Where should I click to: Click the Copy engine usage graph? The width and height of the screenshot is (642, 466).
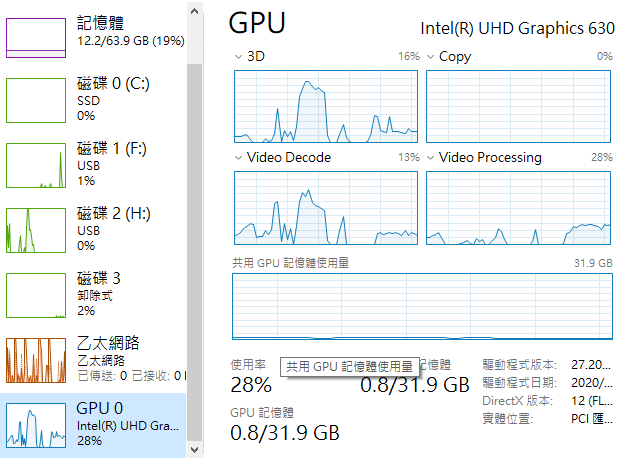click(518, 106)
